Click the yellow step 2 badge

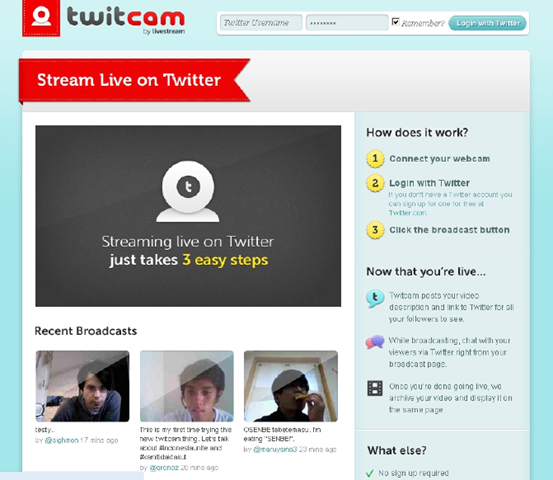click(x=375, y=183)
